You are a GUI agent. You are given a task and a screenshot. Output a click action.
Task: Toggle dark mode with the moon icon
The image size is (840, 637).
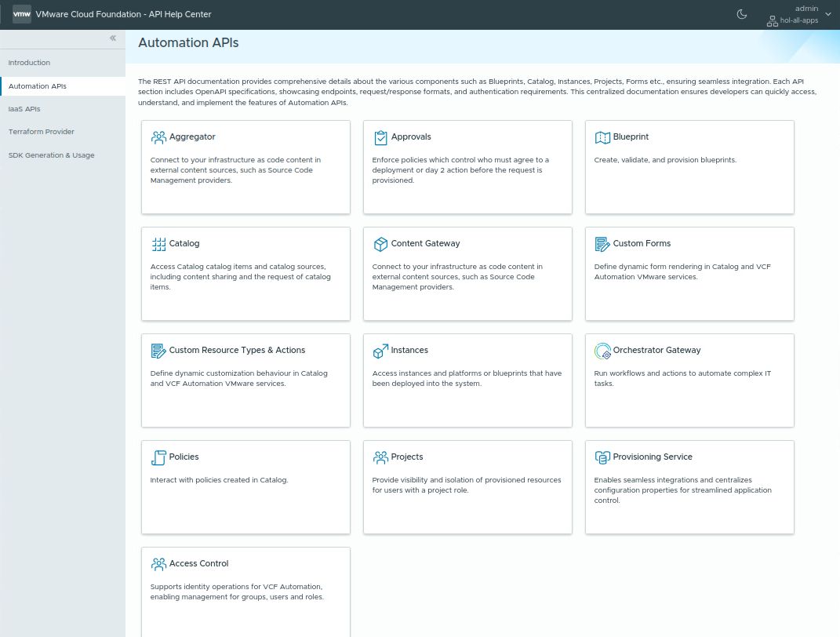point(741,14)
